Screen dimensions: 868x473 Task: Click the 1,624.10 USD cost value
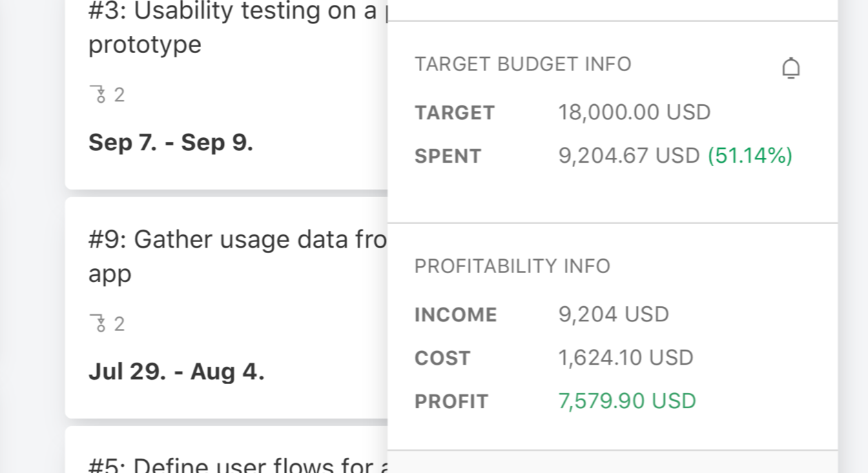(626, 358)
